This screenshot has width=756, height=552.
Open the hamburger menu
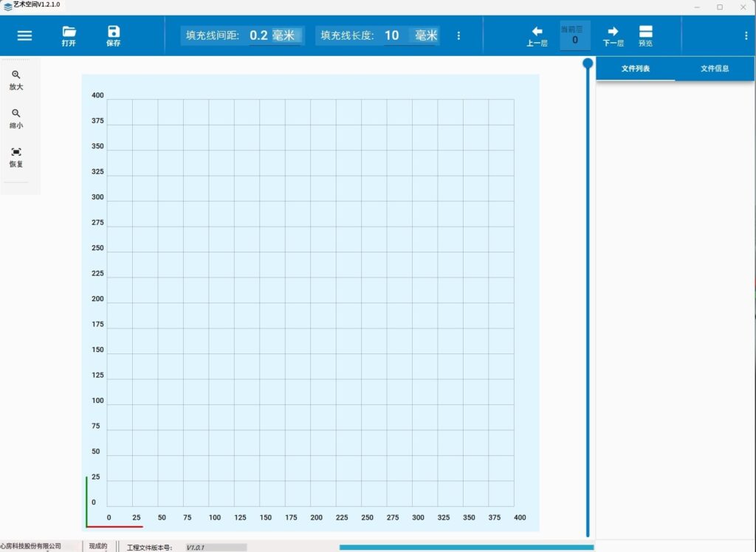pyautogui.click(x=24, y=35)
